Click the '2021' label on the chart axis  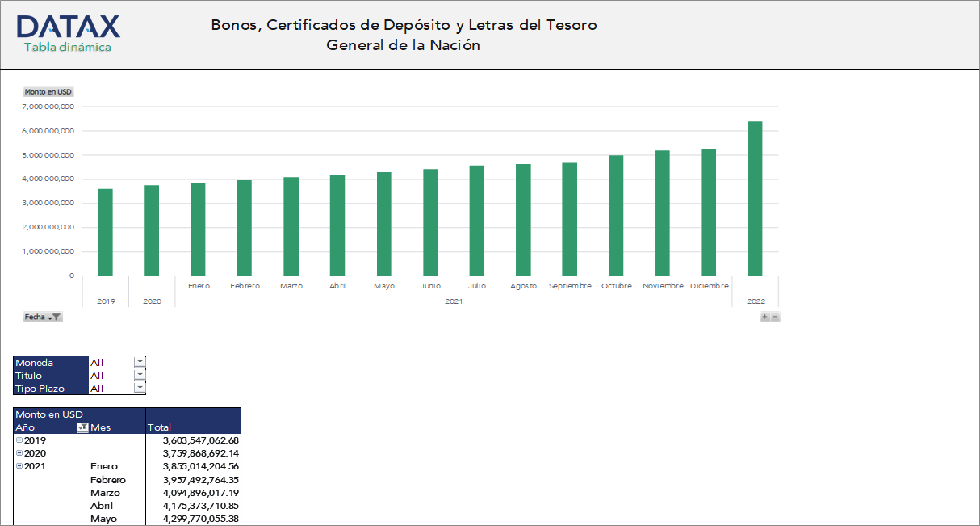click(x=454, y=301)
